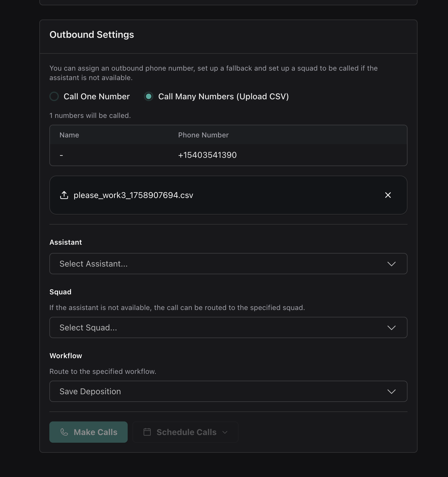Click the dash in the Name cell
This screenshot has height=477, width=448.
pyautogui.click(x=61, y=155)
